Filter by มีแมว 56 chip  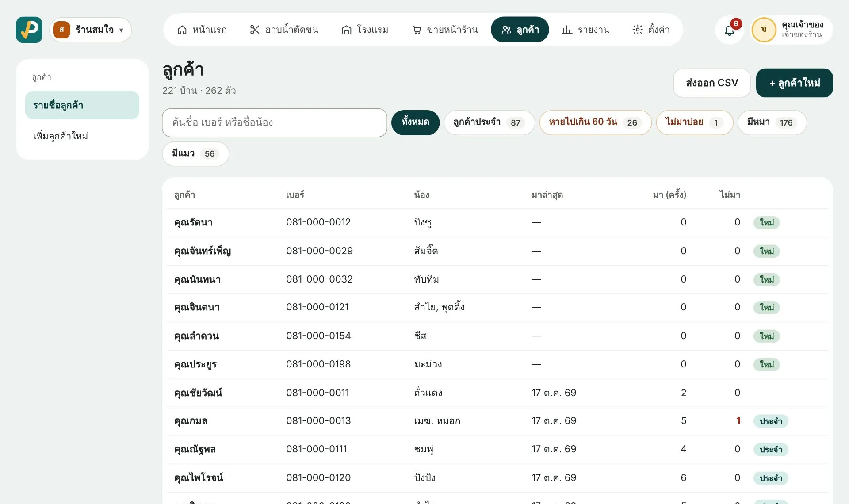(x=195, y=154)
